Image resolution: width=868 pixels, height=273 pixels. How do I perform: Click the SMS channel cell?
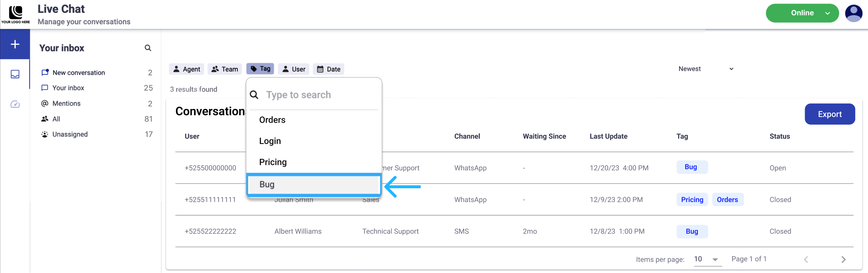click(x=461, y=232)
